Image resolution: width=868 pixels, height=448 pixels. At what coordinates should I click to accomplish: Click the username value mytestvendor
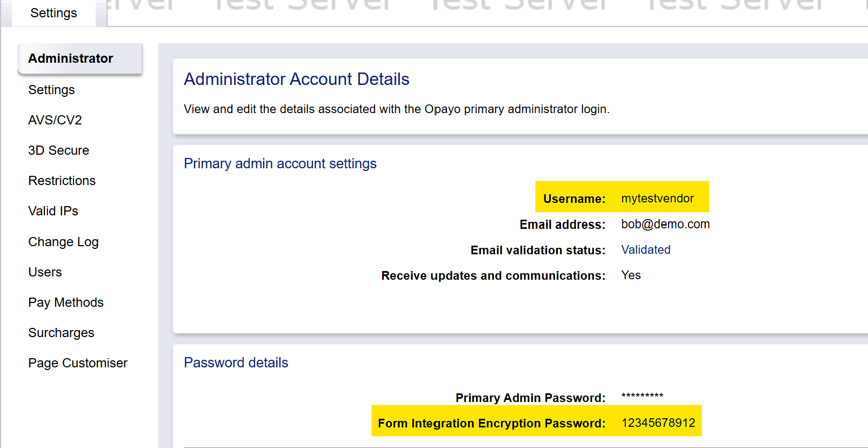pyautogui.click(x=657, y=199)
